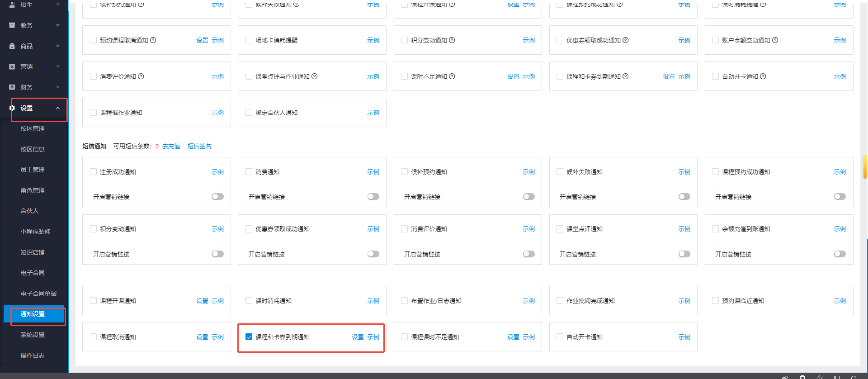
Task: Click question-mark icon next to 消费评价通知
Action: pos(141,76)
